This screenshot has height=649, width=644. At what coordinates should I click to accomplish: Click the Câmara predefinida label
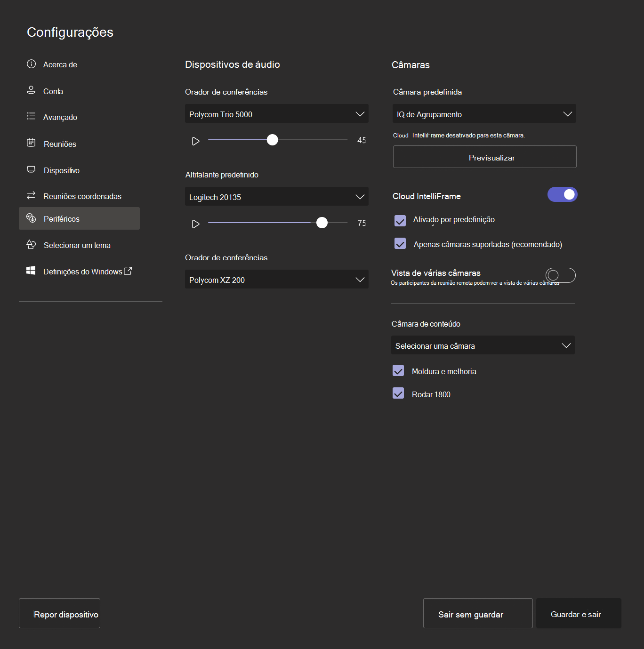point(427,92)
